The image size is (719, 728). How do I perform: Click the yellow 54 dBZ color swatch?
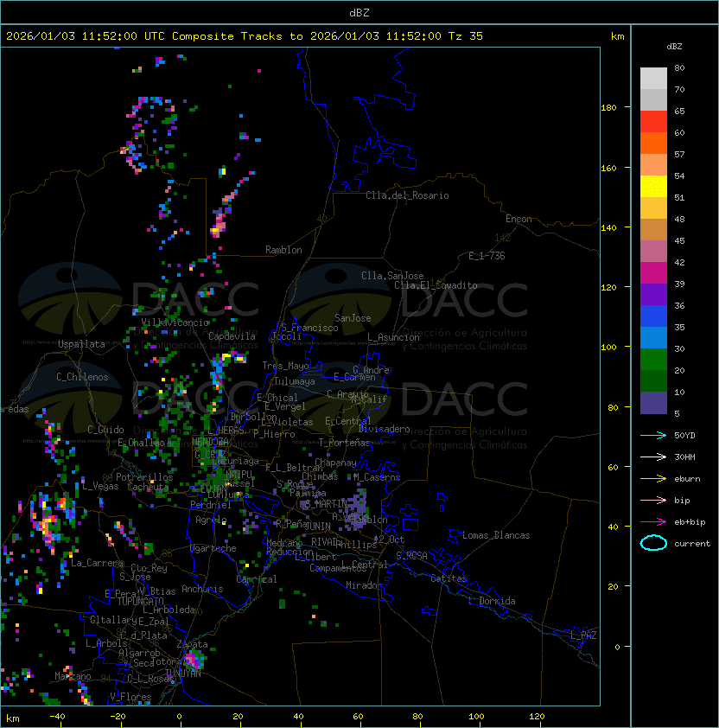tap(653, 187)
